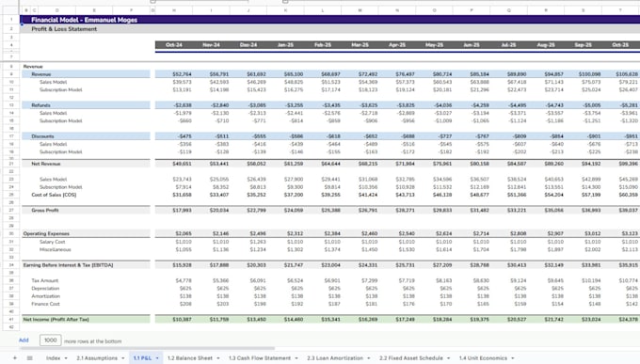The width and height of the screenshot is (640, 364).
Task: Select column T header
Action: click(x=620, y=10)
